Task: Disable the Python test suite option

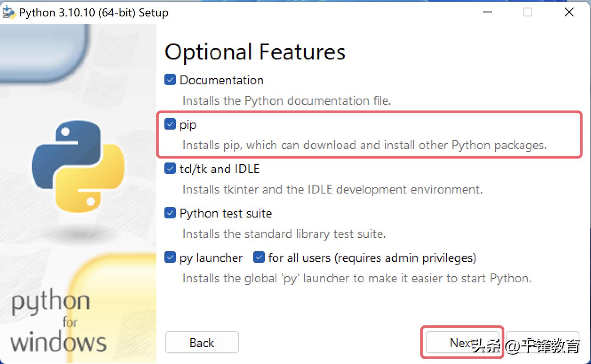Action: pos(170,213)
